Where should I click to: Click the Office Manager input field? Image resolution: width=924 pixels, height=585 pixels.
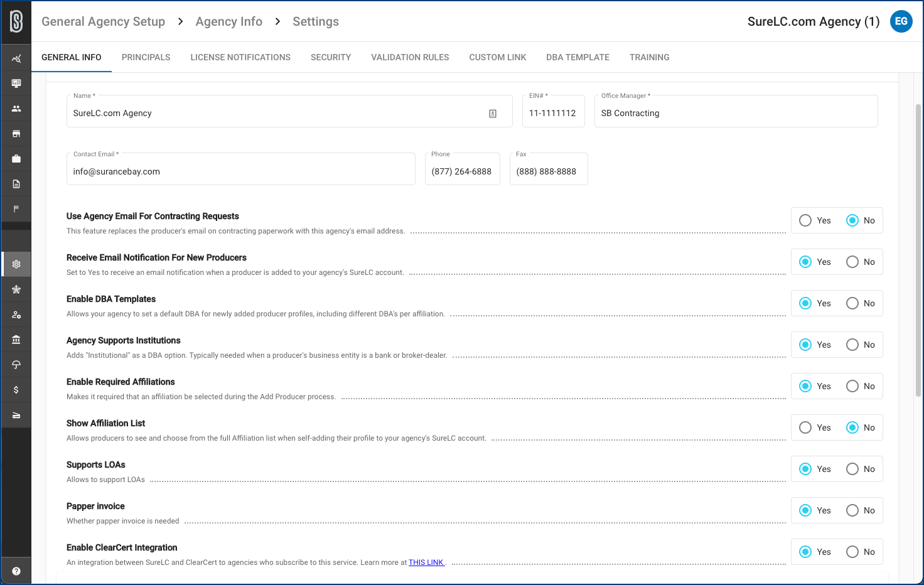click(736, 111)
